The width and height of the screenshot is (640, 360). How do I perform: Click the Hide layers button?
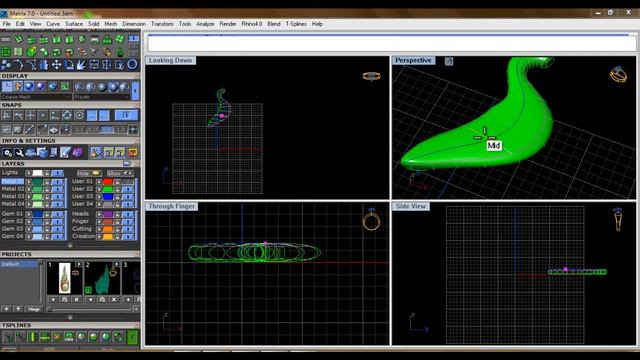pos(89,173)
